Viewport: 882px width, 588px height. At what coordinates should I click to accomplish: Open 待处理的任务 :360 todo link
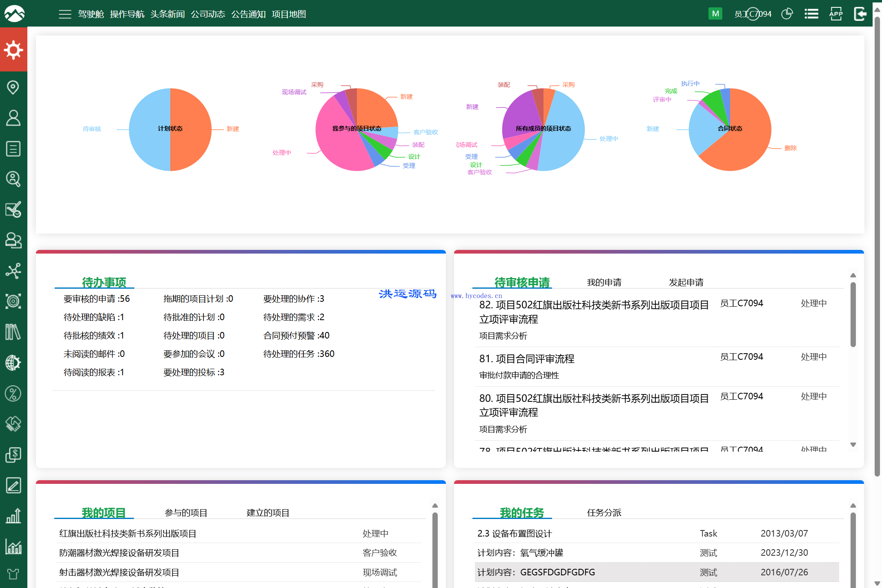pyautogui.click(x=298, y=354)
